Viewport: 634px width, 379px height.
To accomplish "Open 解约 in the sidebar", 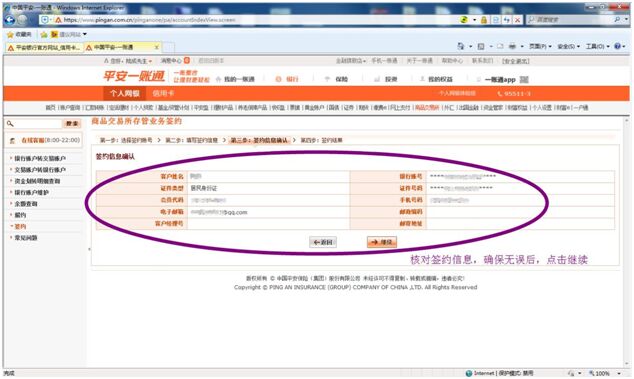I will (x=20, y=215).
